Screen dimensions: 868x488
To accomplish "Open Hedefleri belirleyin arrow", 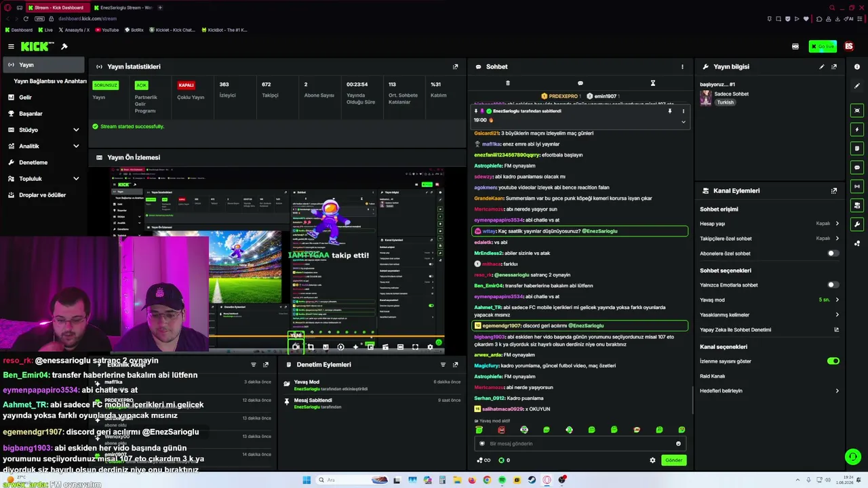I will (x=837, y=391).
